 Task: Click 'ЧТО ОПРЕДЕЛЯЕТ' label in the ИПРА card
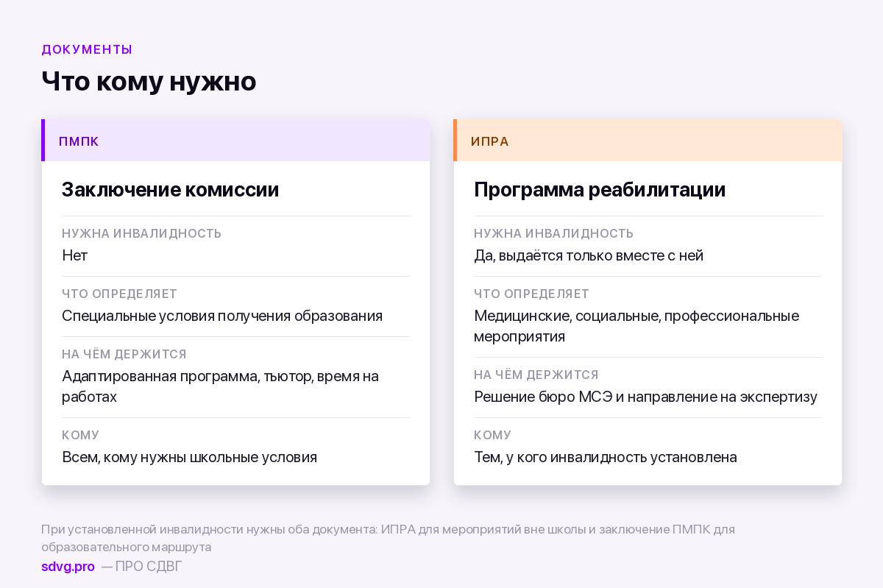tap(531, 294)
